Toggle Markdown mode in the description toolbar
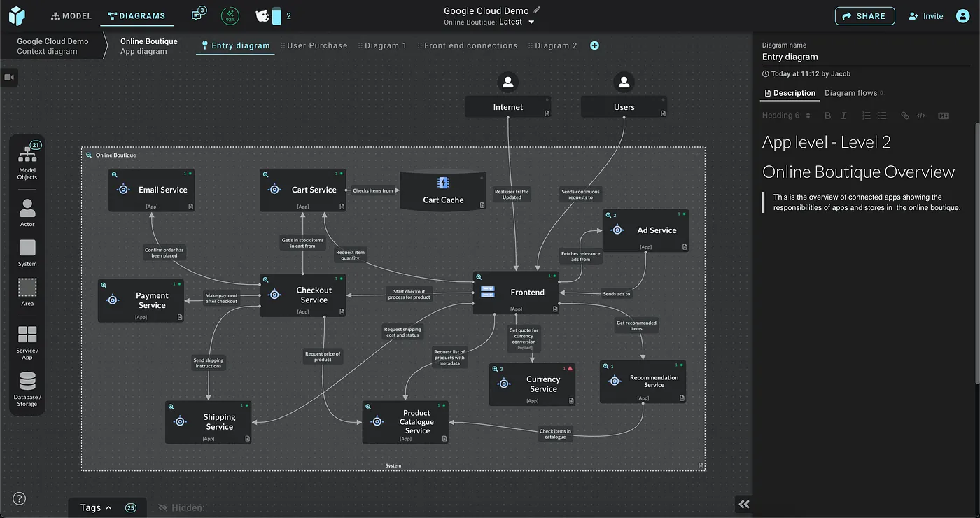980x518 pixels. click(x=944, y=115)
